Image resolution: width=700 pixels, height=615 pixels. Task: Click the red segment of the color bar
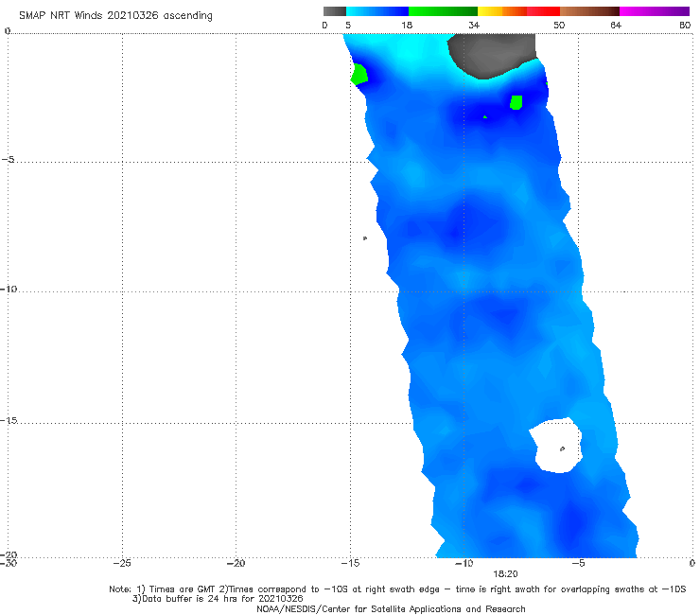543,11
